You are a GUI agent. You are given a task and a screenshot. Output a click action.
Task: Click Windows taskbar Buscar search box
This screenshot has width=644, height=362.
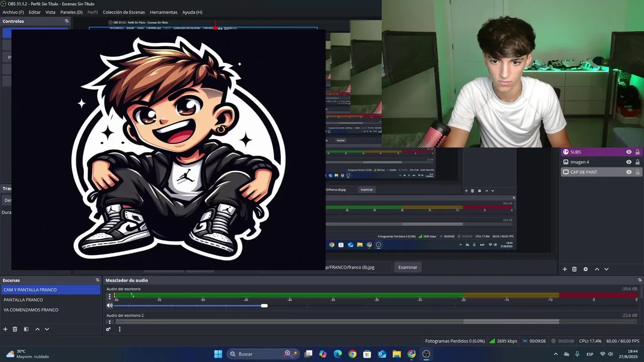coord(264,354)
